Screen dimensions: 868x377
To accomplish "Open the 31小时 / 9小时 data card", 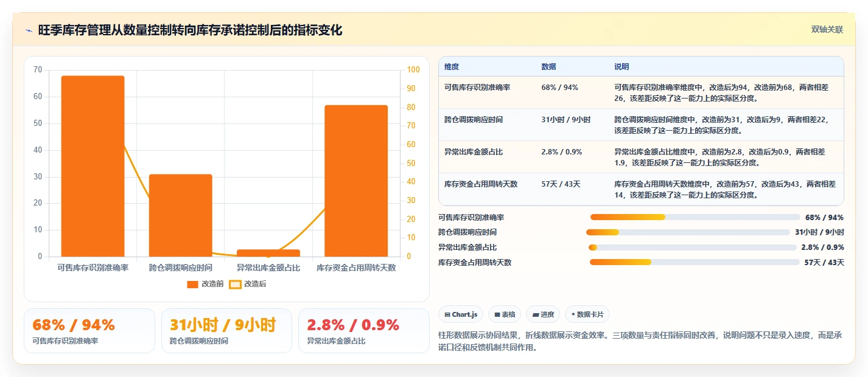I will (x=226, y=331).
